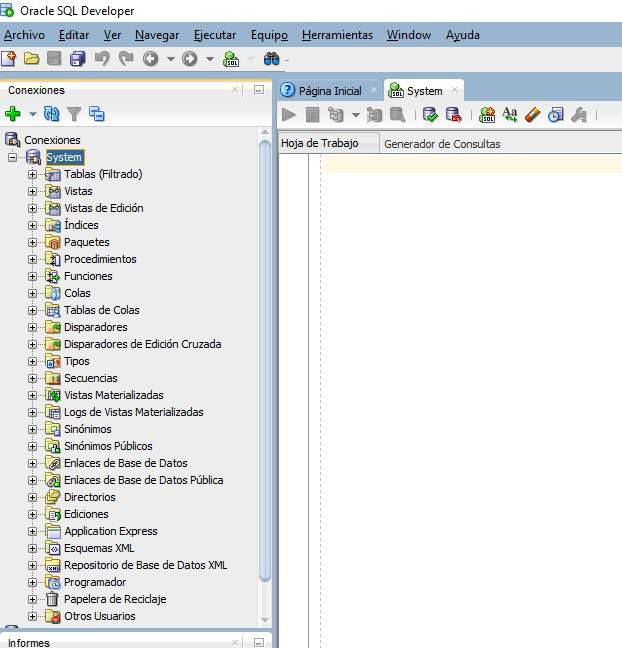Expand the Paquetes node
The width and height of the screenshot is (622, 648).
click(32, 242)
